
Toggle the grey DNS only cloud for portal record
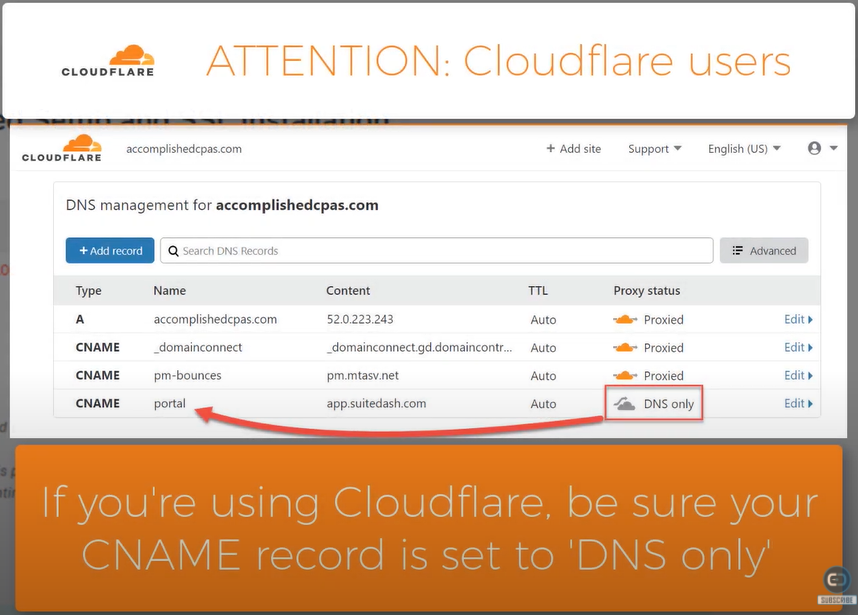(624, 404)
